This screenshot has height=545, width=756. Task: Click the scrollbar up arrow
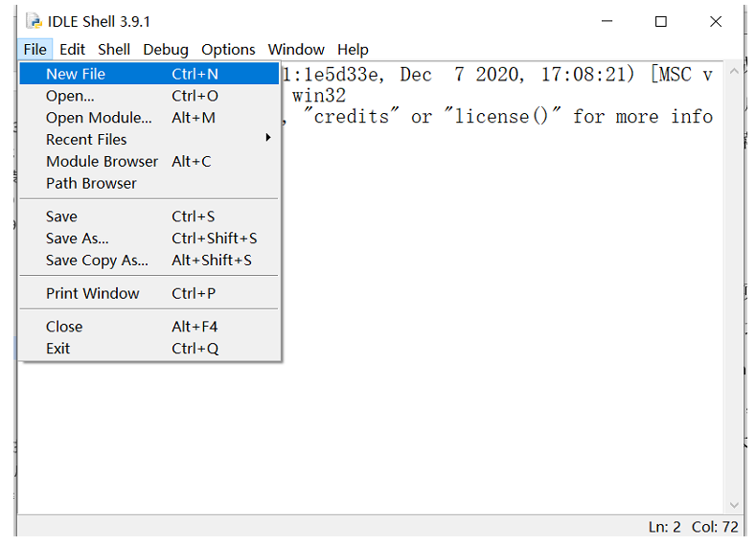734,71
